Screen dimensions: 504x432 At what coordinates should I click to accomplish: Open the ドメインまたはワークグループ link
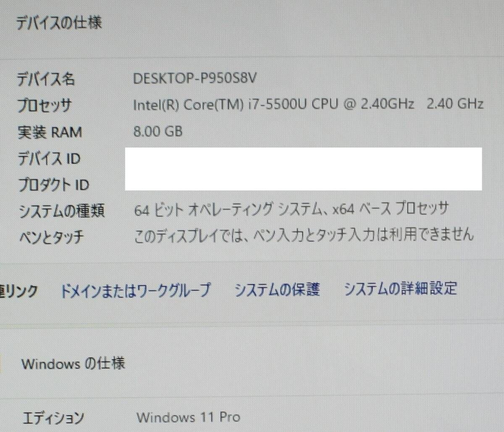tap(135, 290)
